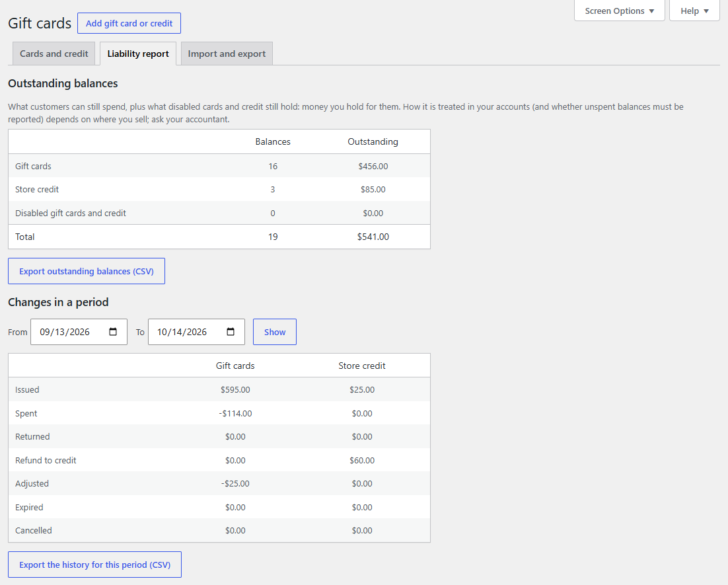
Task: Click the Cancelled row label
Action: [x=34, y=530]
